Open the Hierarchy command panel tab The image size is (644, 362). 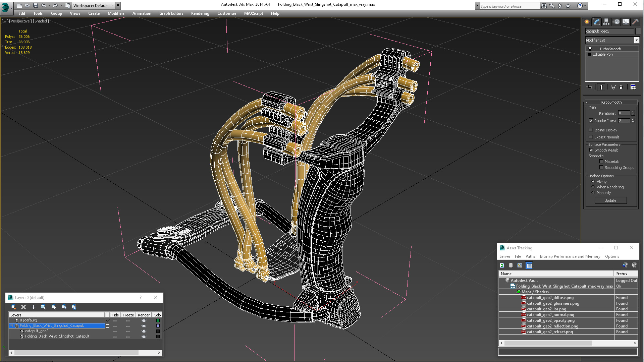tap(606, 22)
